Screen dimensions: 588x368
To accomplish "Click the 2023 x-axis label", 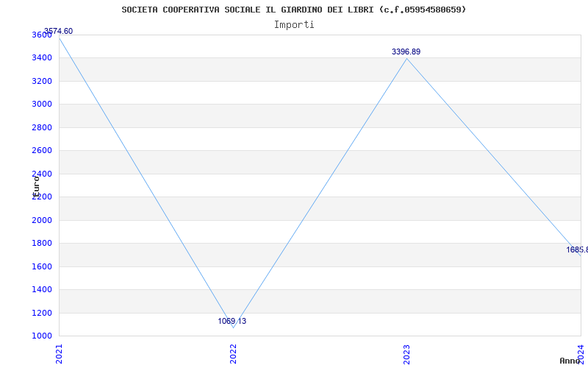I will [407, 354].
